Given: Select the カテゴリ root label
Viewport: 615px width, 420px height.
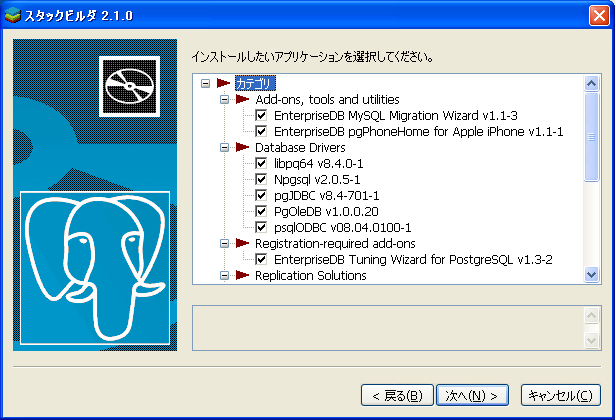Looking at the screenshot, I should click(255, 83).
